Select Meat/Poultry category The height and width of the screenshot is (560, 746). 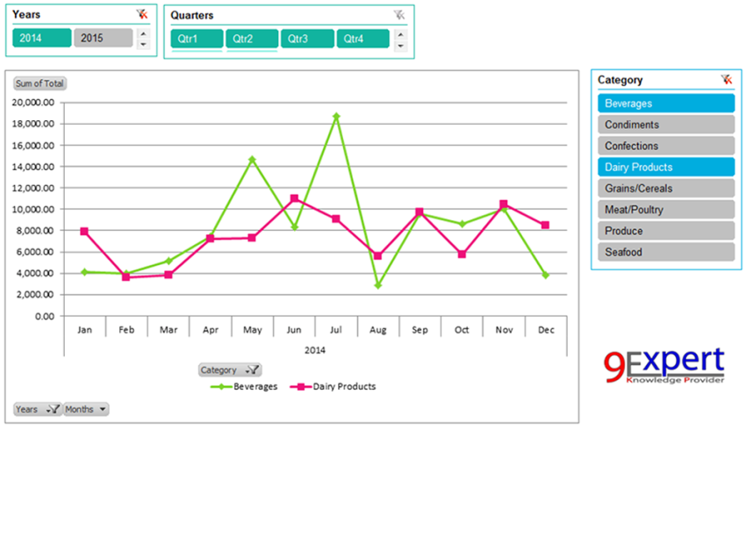point(666,210)
